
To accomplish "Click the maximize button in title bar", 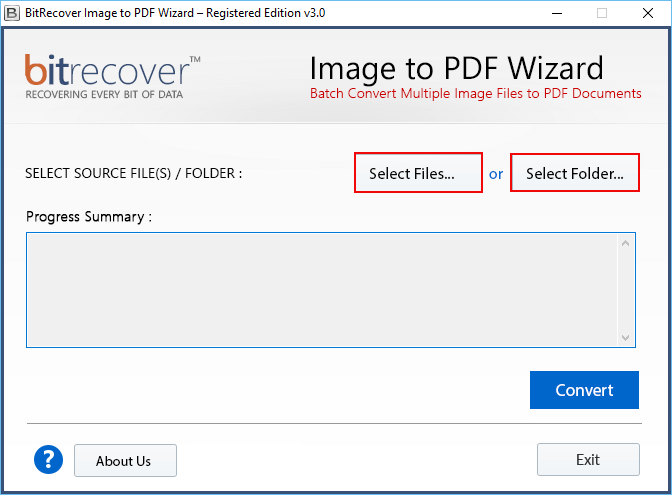I will pyautogui.click(x=602, y=13).
